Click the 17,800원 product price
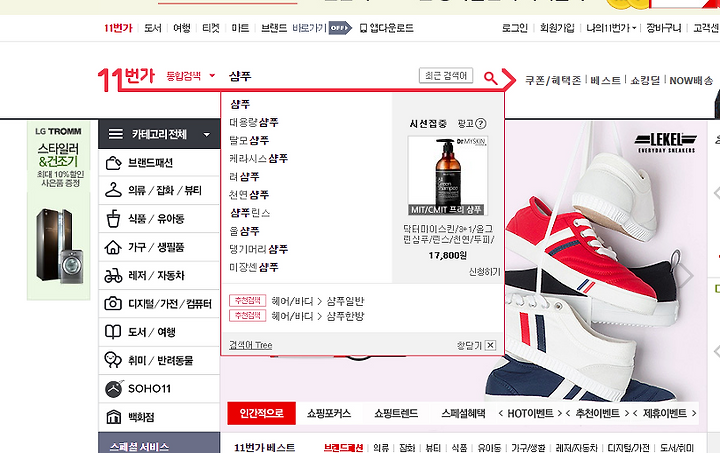The image size is (720, 453). [x=448, y=255]
